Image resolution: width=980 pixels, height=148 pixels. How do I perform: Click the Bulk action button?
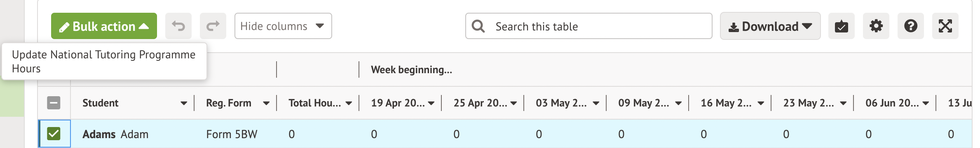(x=104, y=26)
